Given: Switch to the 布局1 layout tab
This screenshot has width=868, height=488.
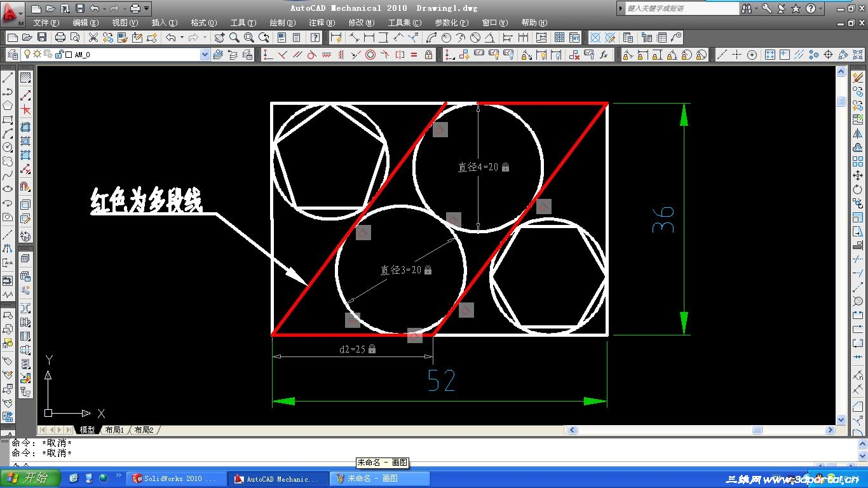Looking at the screenshot, I should [114, 430].
